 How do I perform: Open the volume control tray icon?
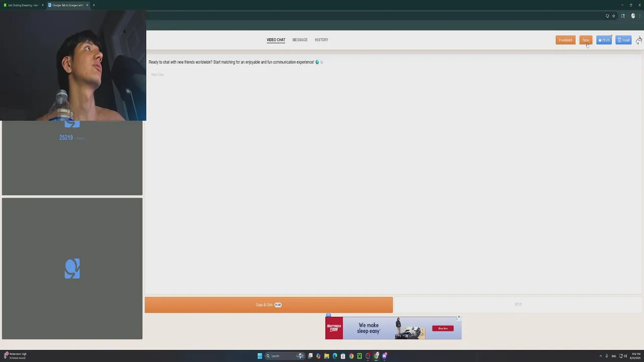pos(625,356)
